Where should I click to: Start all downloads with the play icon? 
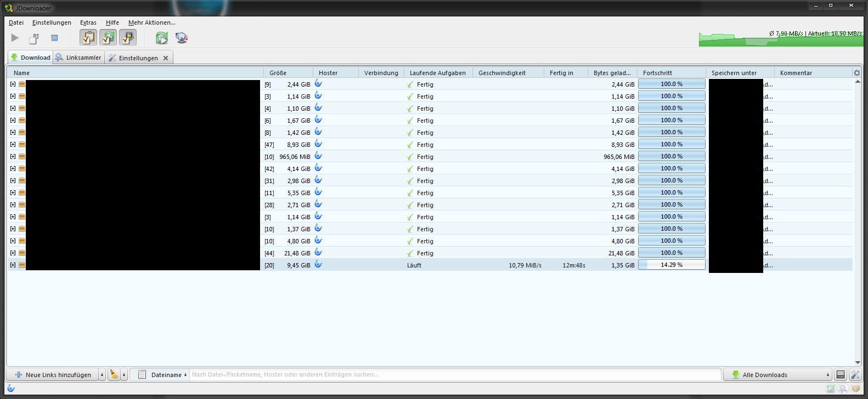coord(15,38)
